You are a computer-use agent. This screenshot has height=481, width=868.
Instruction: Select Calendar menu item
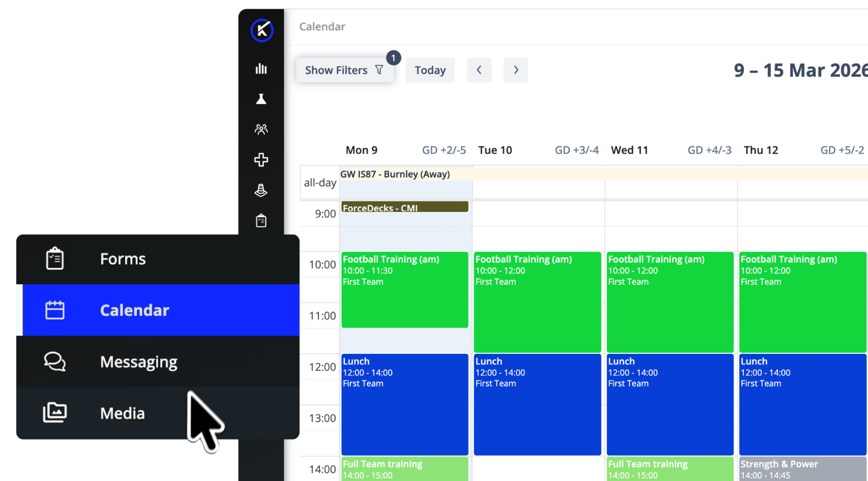point(134,310)
